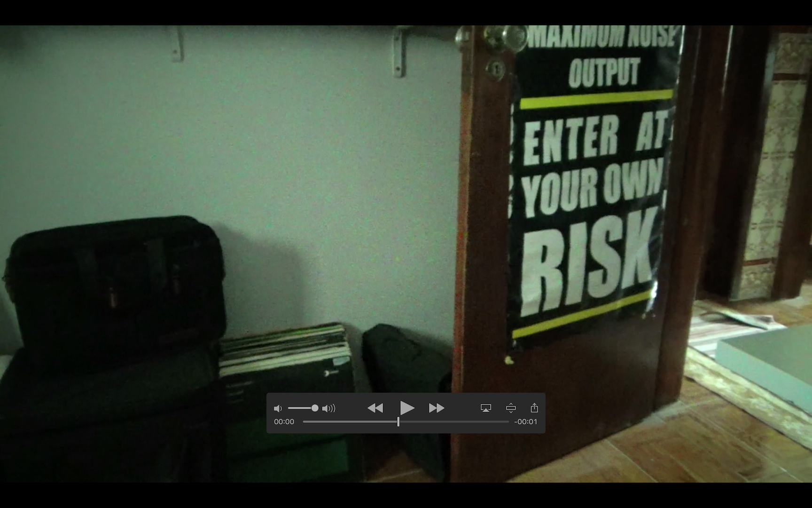This screenshot has height=508, width=812.
Task: Click the middle of the volume slider track
Action: coord(302,408)
